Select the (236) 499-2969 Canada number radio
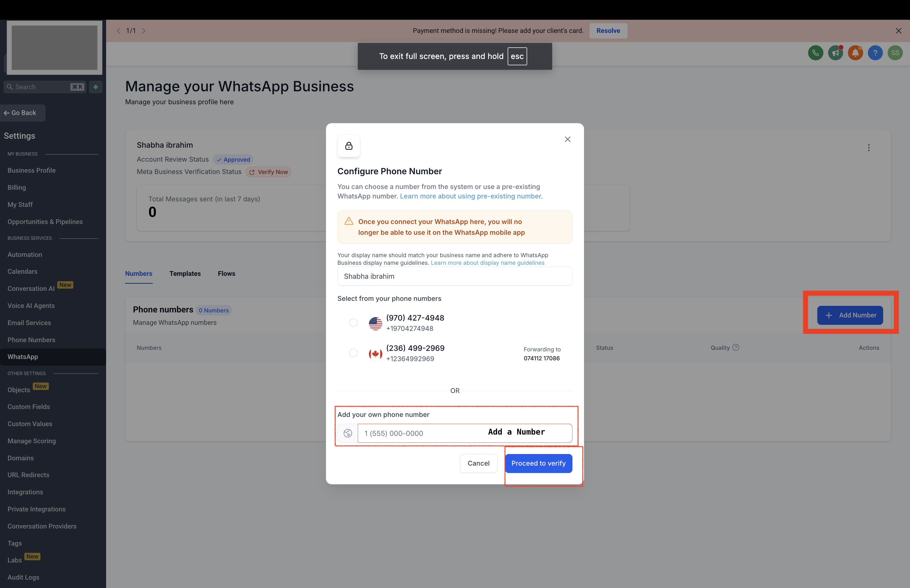The width and height of the screenshot is (910, 588). 353,353
